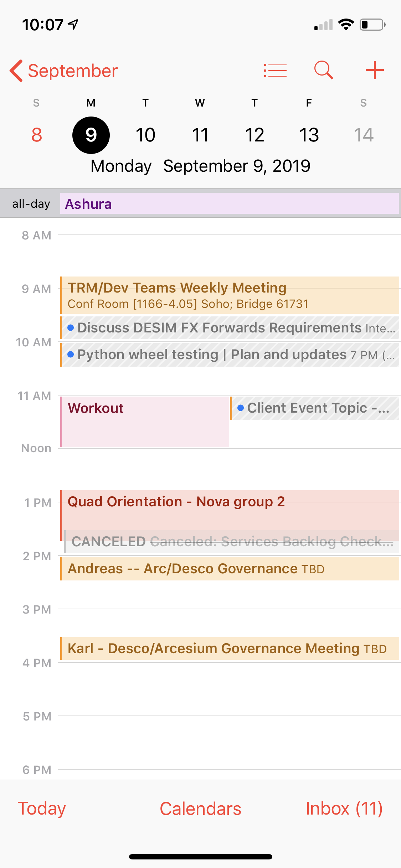This screenshot has height=868, width=401.
Task: Select Sunday the 8th
Action: pyautogui.click(x=36, y=135)
